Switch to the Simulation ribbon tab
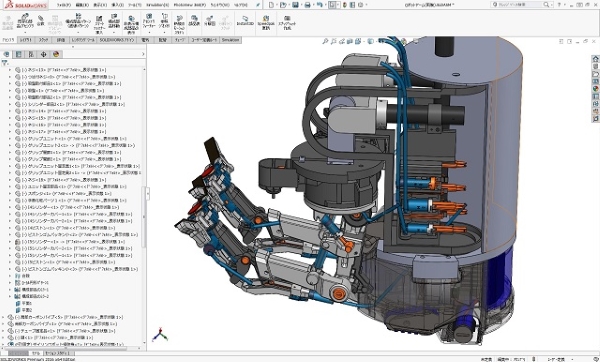 click(x=230, y=40)
